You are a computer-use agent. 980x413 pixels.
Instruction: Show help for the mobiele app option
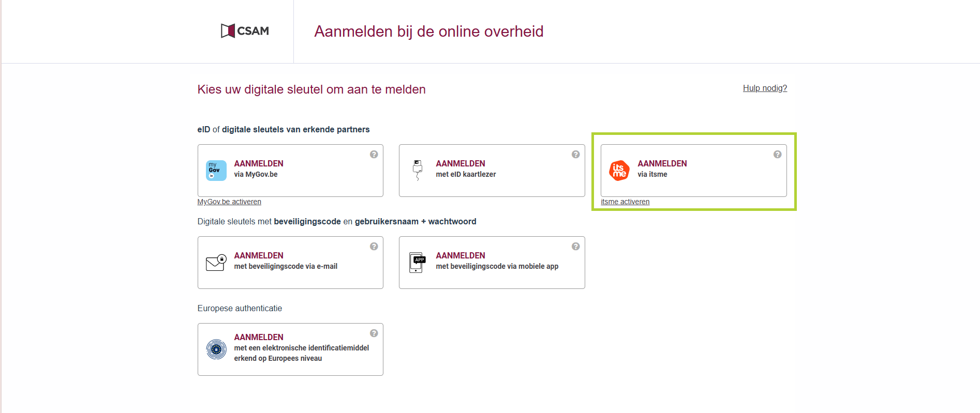575,247
